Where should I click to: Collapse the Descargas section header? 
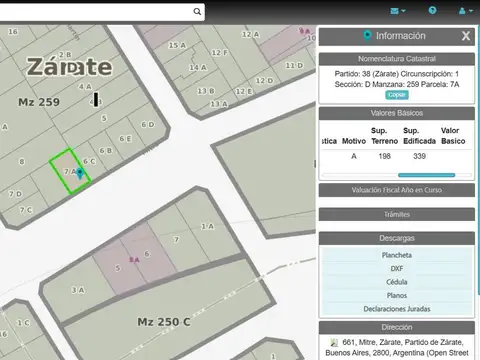tap(397, 238)
